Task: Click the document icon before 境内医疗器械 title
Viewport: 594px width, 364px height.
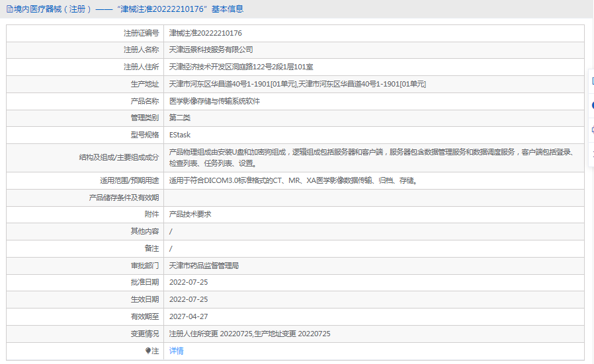Action: (9, 9)
